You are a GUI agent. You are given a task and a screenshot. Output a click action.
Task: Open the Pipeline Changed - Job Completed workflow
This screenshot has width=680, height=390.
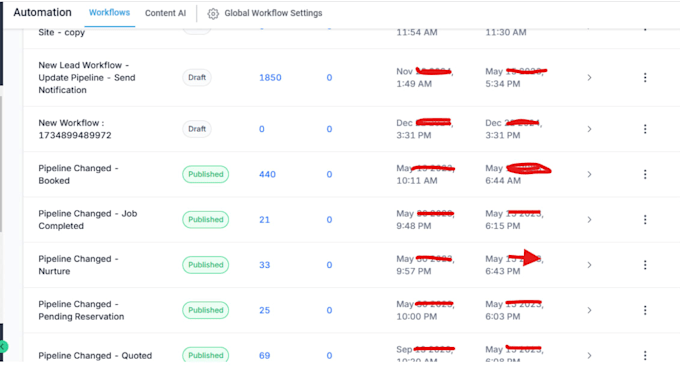(x=88, y=220)
